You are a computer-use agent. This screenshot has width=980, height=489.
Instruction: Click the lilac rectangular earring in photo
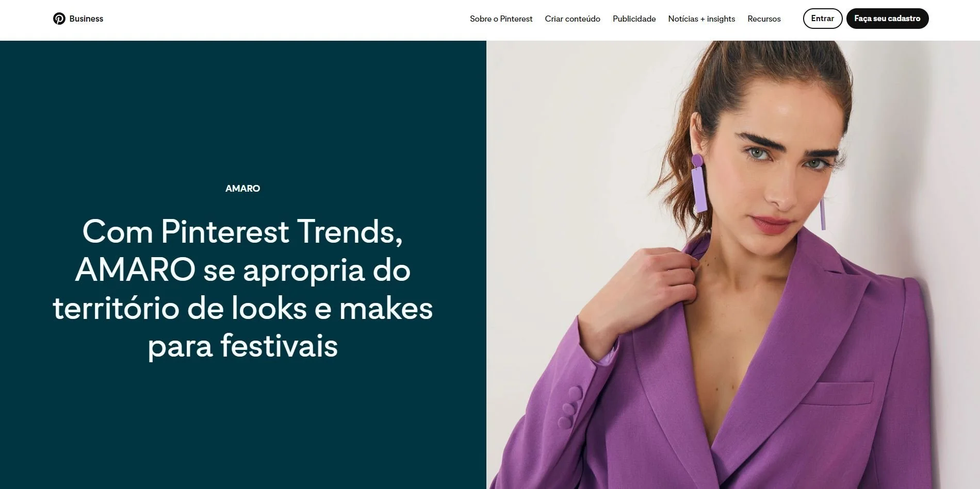tap(698, 184)
